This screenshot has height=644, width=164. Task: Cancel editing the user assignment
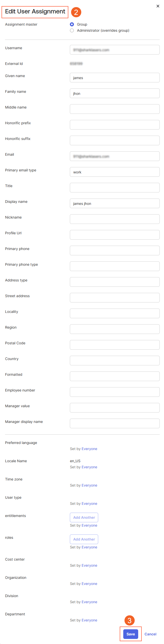tap(150, 634)
